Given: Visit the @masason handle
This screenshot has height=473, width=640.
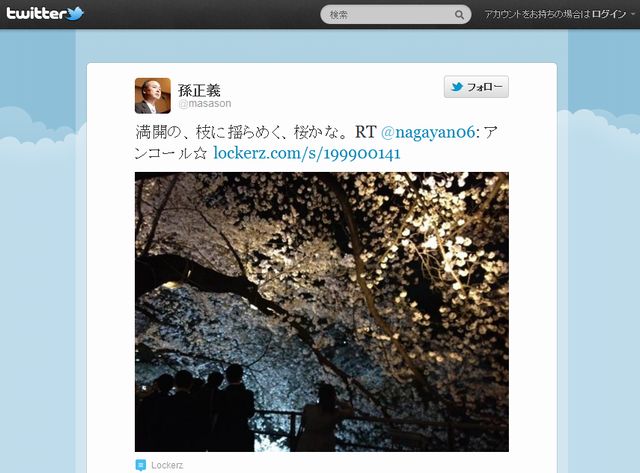Looking at the screenshot, I should click(205, 104).
